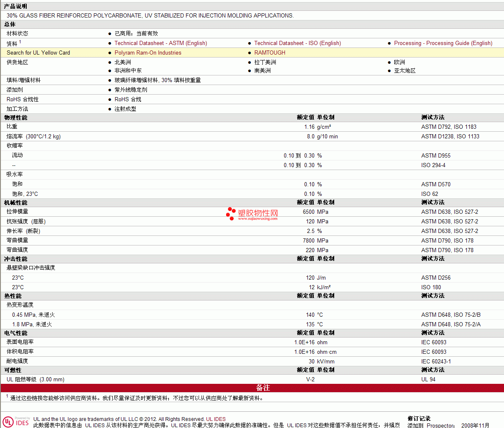Click the 2.5 % elongation value
The image size is (504, 428).
[315, 231]
